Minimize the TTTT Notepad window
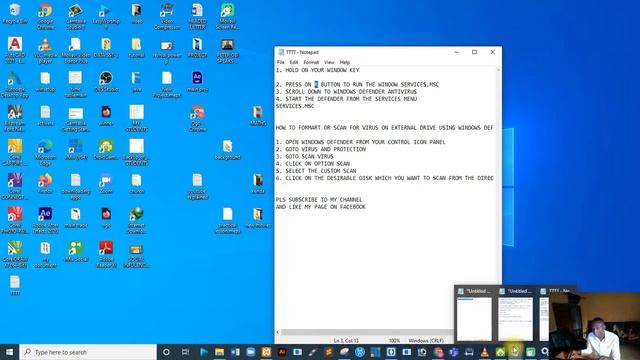Viewport: 640px width, 360px height. [456, 52]
